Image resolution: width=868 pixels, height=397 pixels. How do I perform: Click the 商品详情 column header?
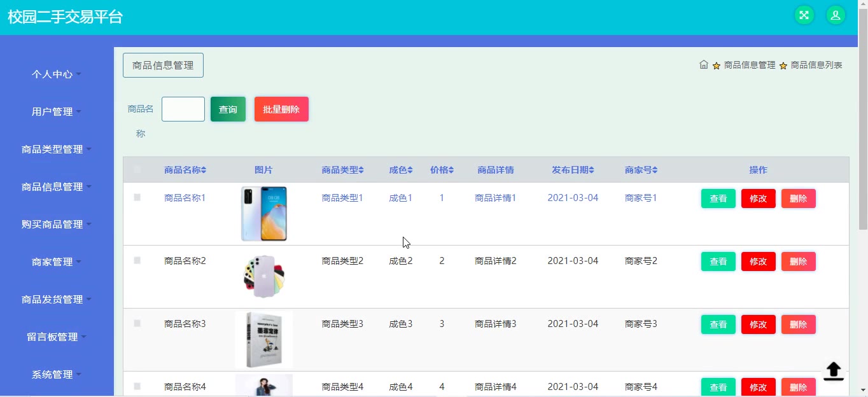496,170
